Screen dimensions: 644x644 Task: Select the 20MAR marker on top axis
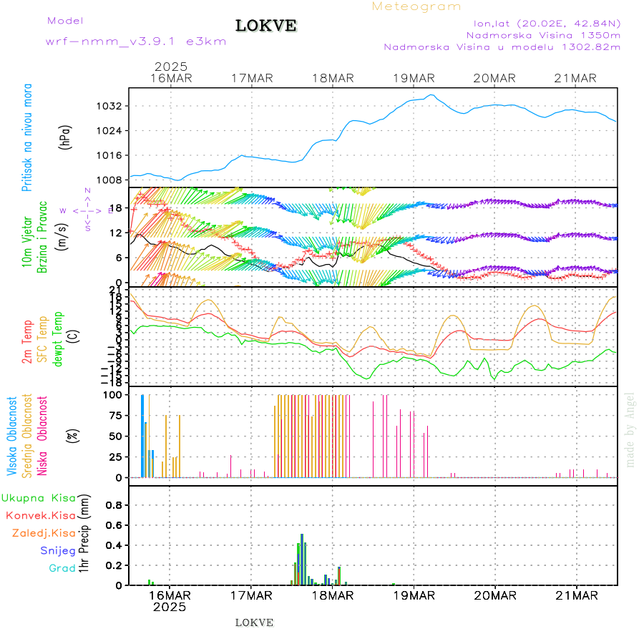pos(494,78)
